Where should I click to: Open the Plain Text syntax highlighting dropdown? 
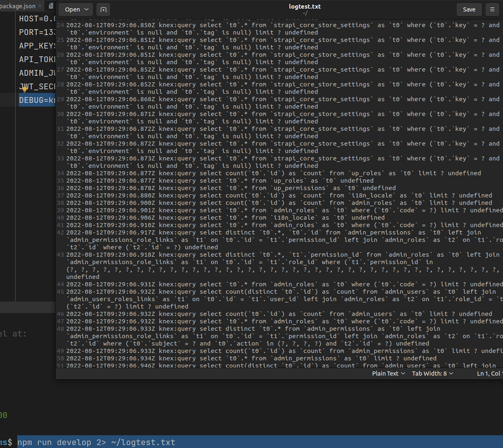tap(388, 373)
